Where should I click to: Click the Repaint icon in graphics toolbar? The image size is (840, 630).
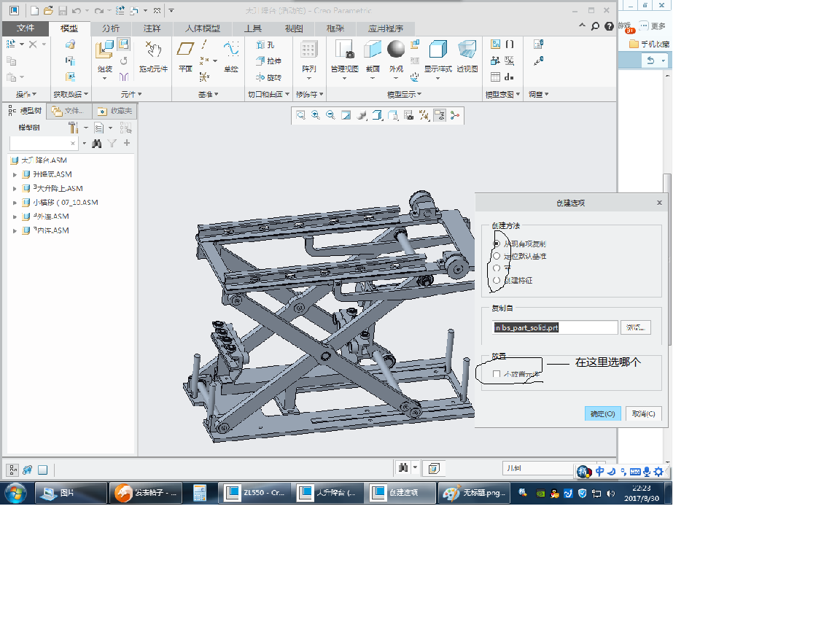pyautogui.click(x=346, y=115)
